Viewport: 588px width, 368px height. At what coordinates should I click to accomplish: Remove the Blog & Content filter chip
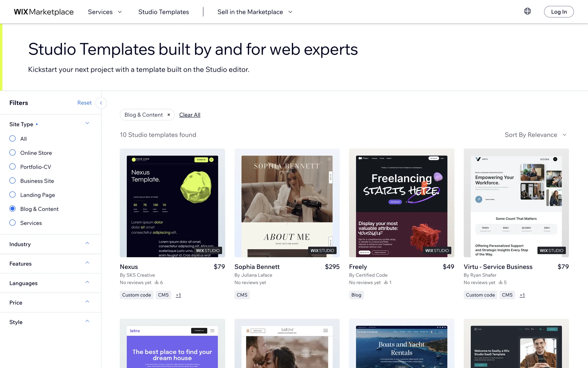[x=169, y=115]
